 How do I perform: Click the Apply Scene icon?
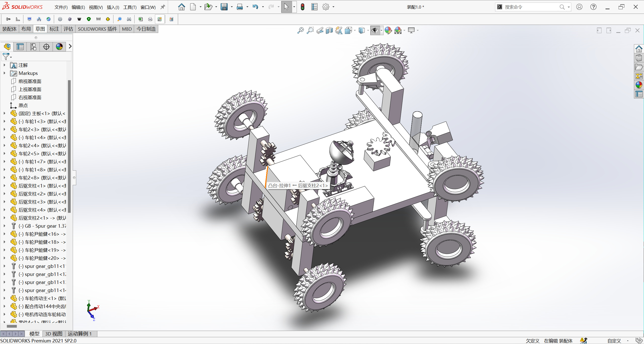point(398,30)
